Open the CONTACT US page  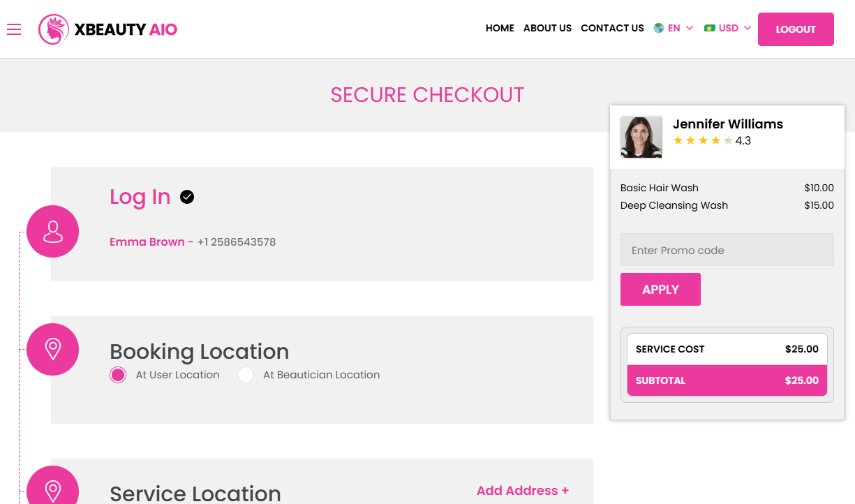(x=612, y=29)
